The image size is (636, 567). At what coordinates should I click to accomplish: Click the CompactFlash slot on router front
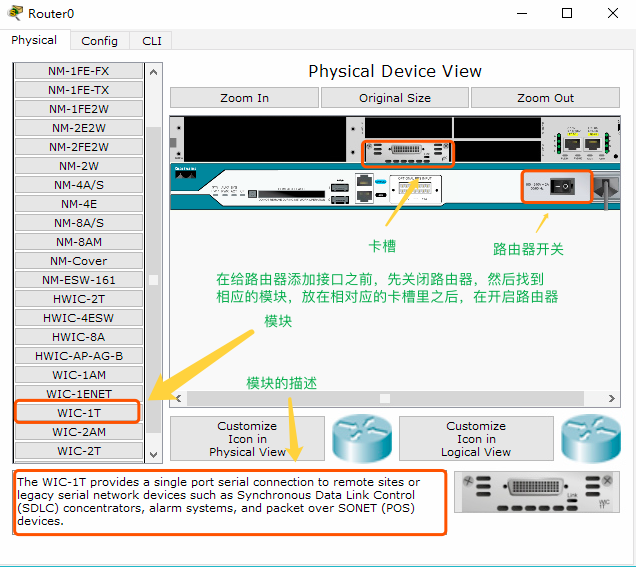point(291,195)
